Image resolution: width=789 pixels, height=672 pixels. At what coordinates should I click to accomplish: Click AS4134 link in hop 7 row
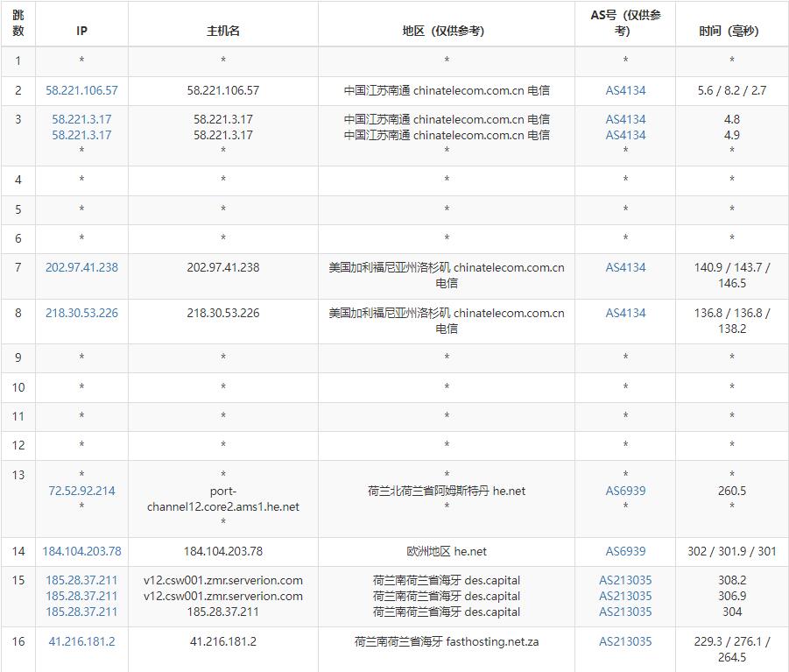[x=625, y=267]
